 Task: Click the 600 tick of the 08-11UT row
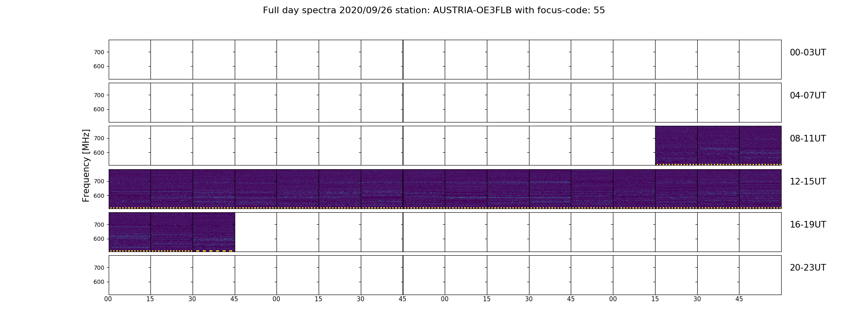99,153
